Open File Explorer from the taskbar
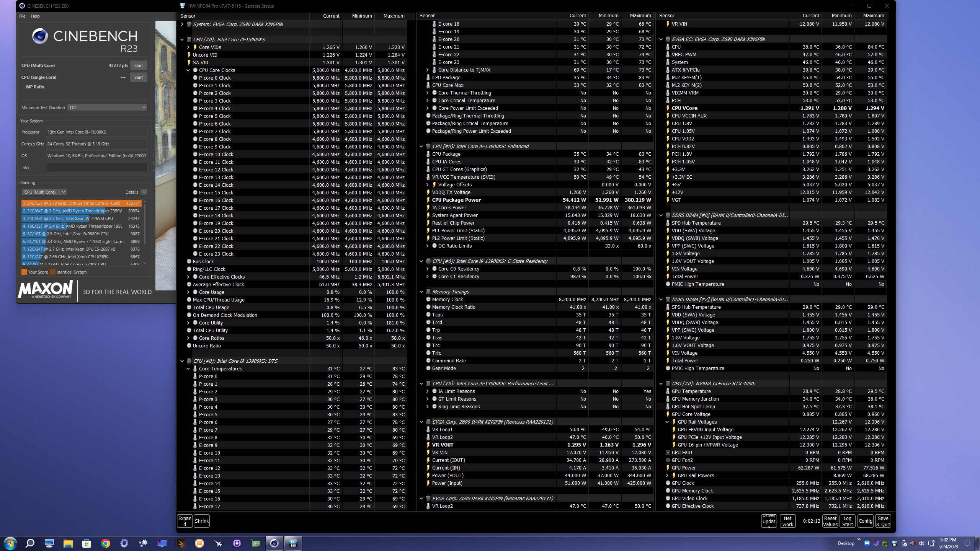The width and height of the screenshot is (980, 551). click(68, 543)
